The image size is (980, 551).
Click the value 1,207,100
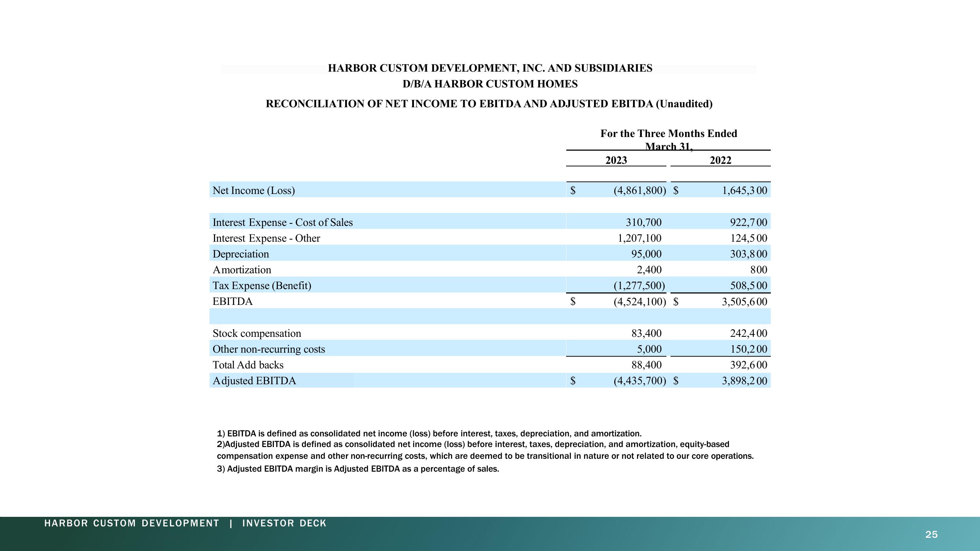click(640, 238)
